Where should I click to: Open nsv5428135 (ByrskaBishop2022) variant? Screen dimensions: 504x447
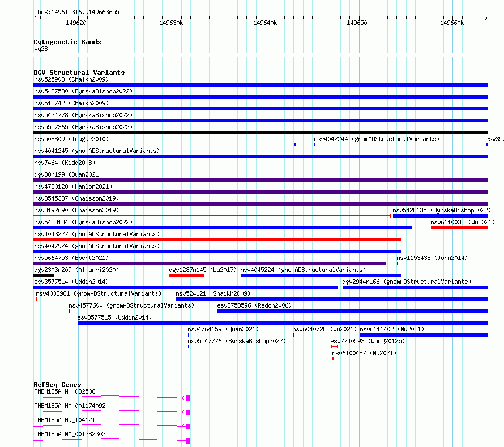click(x=442, y=210)
